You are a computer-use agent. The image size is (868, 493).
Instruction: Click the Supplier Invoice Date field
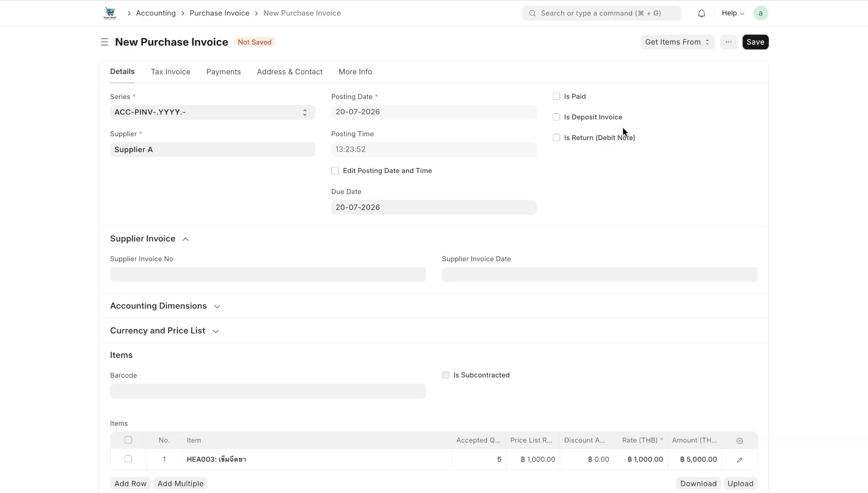599,274
